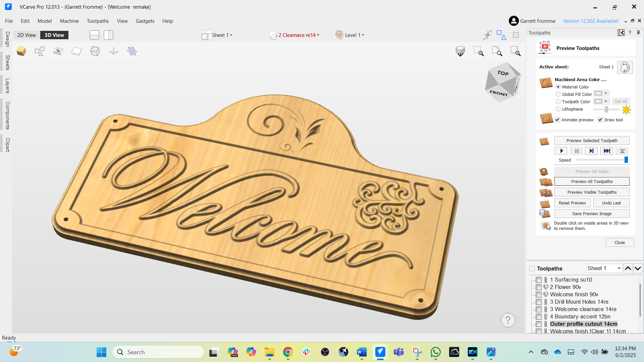Viewport: 644px width, 362px height.
Task: Click the zoom to selection magnifier icon
Action: (x=515, y=51)
